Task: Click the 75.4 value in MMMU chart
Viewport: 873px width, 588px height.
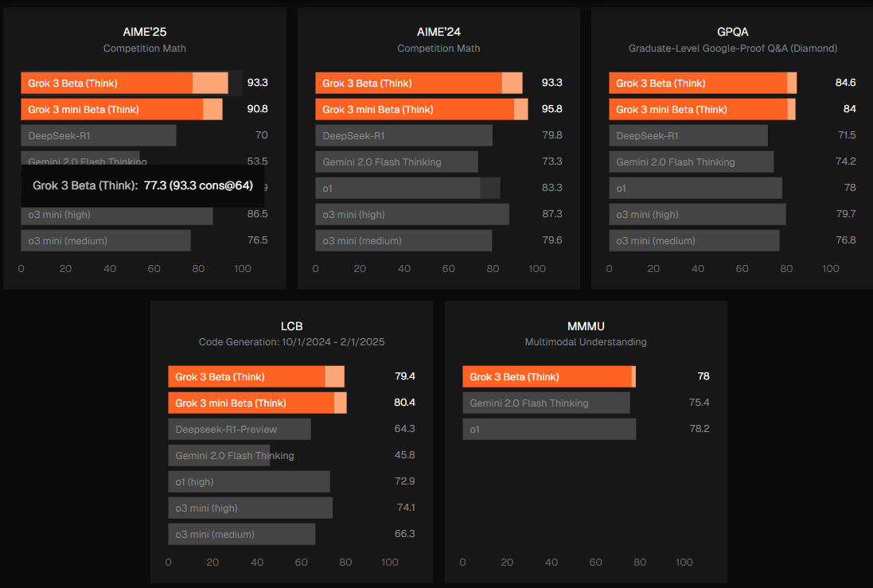Action: pyautogui.click(x=699, y=402)
